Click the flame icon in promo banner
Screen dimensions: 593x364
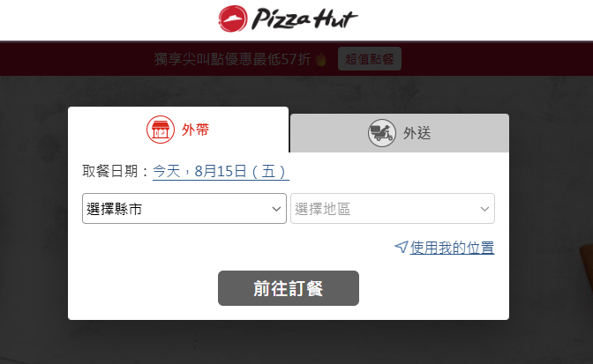(x=320, y=59)
